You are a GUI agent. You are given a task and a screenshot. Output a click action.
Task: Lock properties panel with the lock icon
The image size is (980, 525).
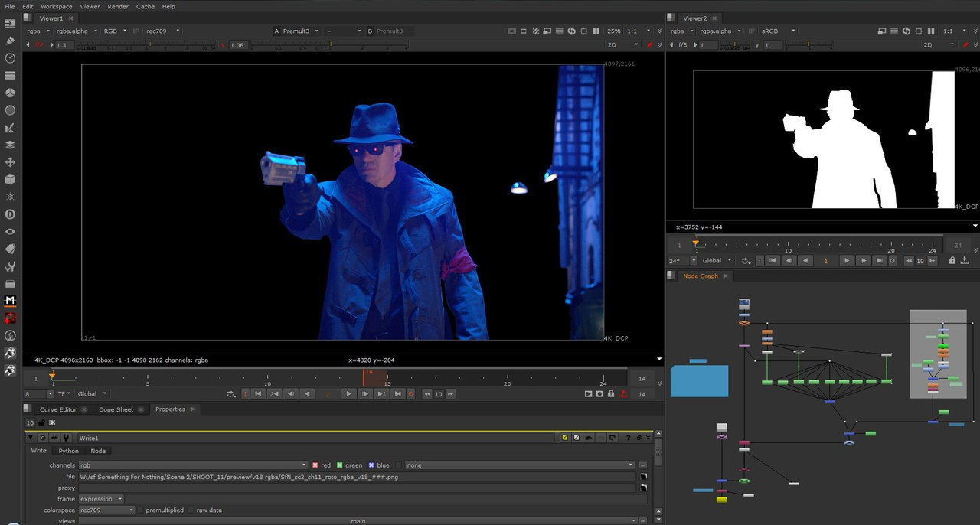(42, 422)
